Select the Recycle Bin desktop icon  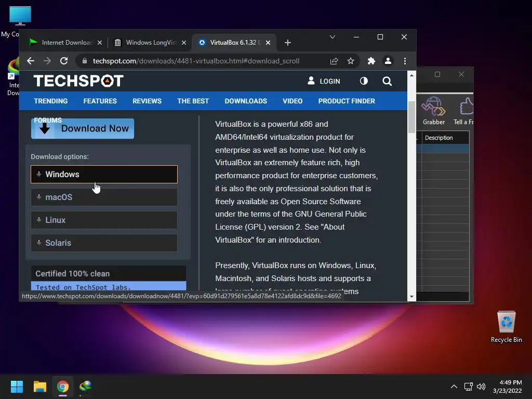[507, 327]
